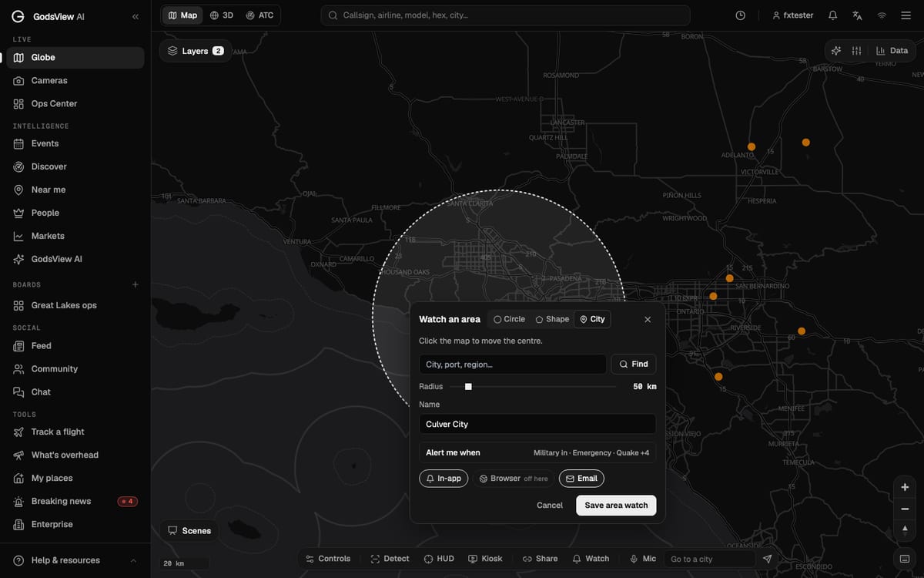Open the Events page
This screenshot has width=924, height=578.
75,143
